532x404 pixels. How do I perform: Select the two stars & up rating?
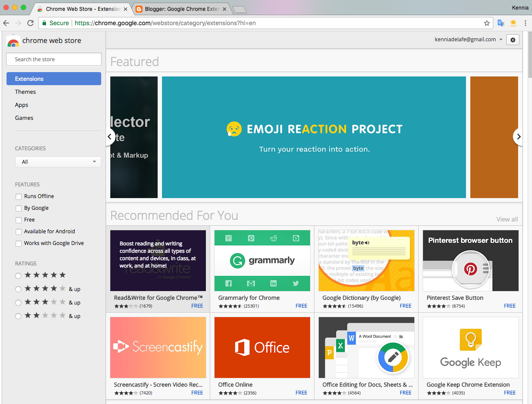(x=18, y=316)
